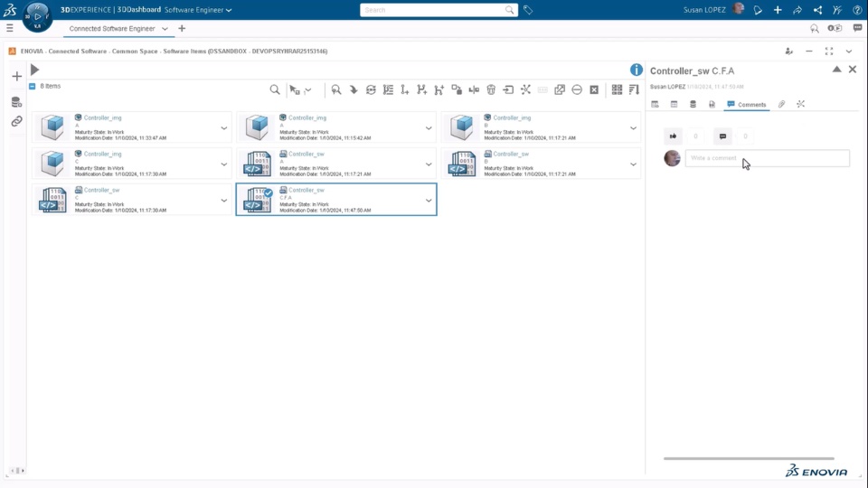868x488 pixels.
Task: Open the magnifier search in items toolbar
Action: coord(275,89)
